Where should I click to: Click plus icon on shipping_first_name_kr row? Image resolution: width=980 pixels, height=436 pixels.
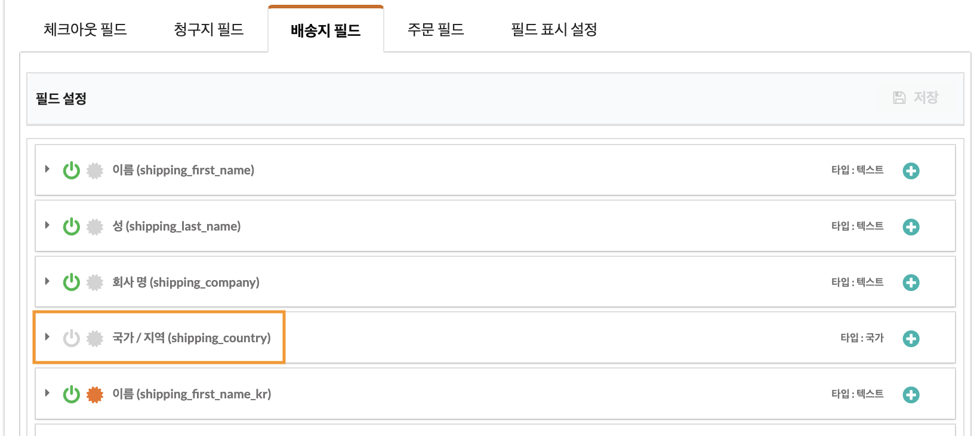click(911, 395)
